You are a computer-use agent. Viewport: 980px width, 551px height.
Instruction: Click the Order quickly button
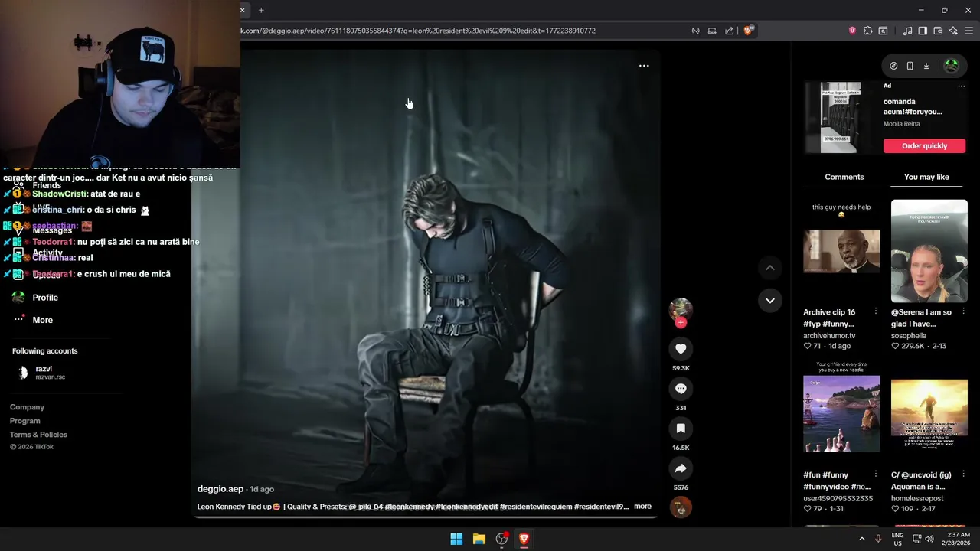[924, 145]
